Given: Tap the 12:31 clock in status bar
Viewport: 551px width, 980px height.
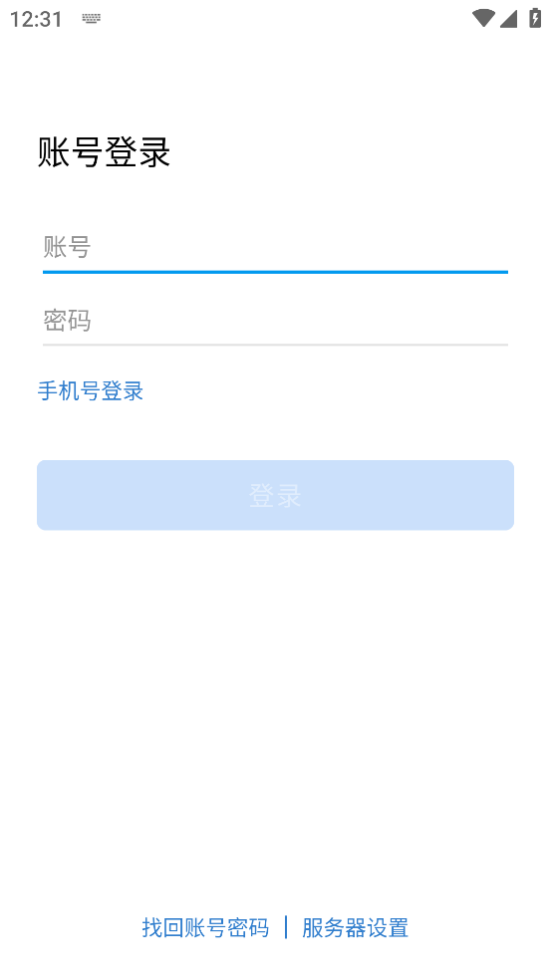Looking at the screenshot, I should pyautogui.click(x=36, y=19).
